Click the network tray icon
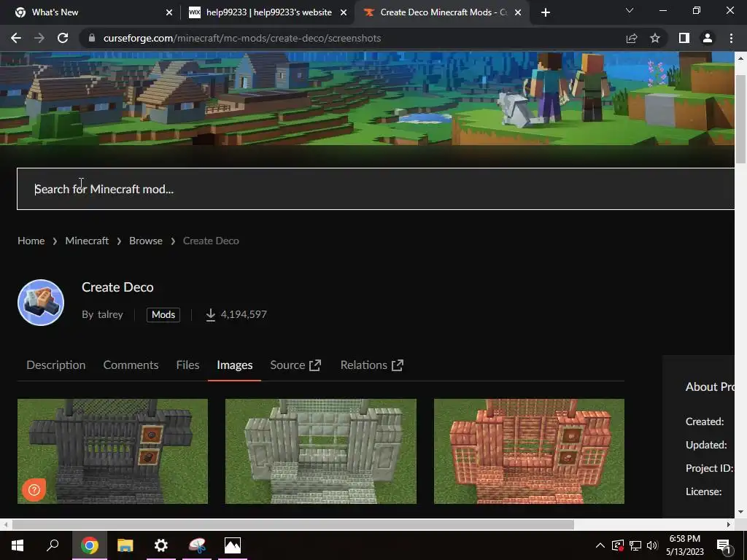The height and width of the screenshot is (560, 747). (635, 545)
